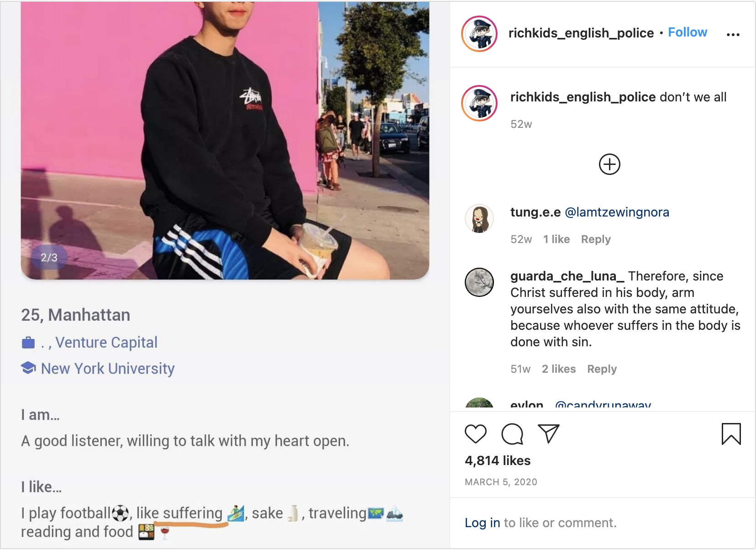Screen dimensions: 756x550
Task: Save the post with the bookmark icon
Action: (731, 434)
